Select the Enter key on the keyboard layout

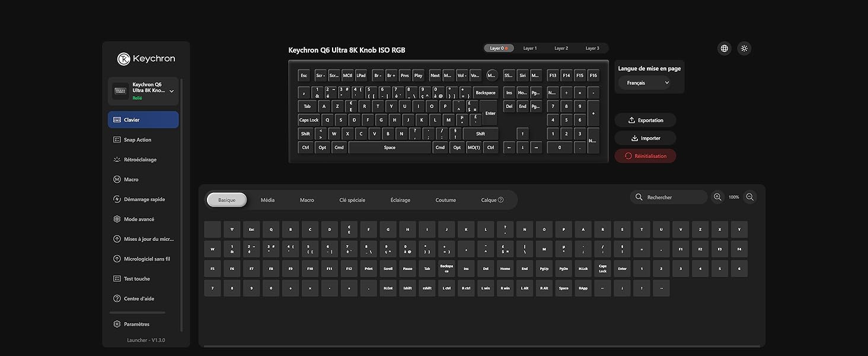490,113
